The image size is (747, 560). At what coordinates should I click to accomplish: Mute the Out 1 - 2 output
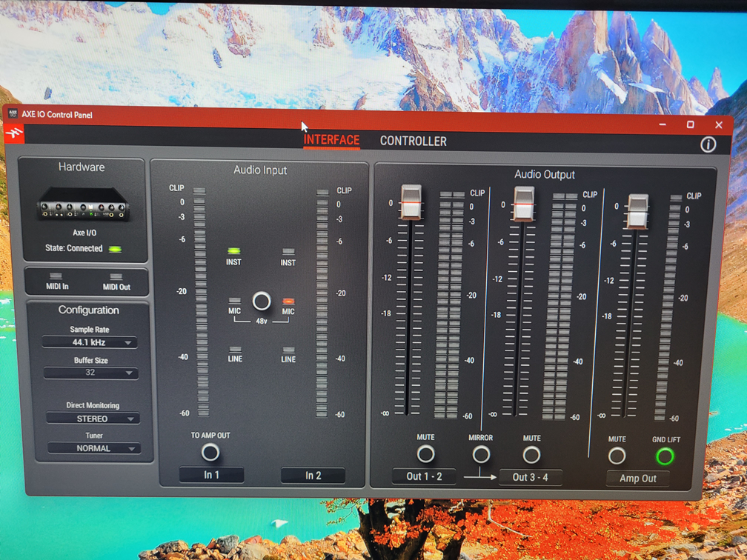coord(425,453)
